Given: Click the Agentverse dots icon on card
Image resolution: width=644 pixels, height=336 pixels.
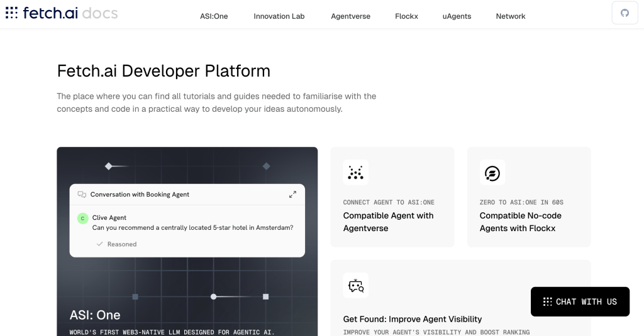Looking at the screenshot, I should click(x=356, y=172).
